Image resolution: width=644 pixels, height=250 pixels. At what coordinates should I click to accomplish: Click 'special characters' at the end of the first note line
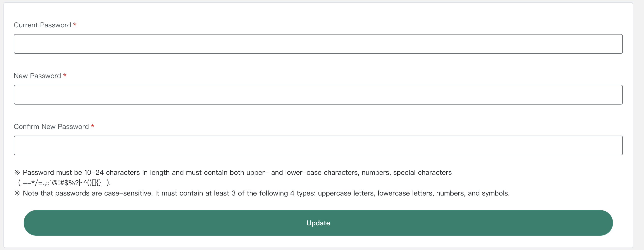coord(422,173)
